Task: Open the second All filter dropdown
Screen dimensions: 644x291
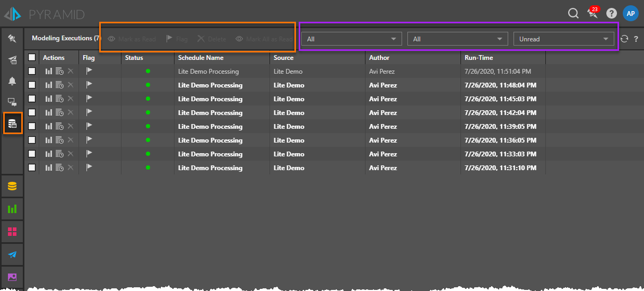Action: 457,39
